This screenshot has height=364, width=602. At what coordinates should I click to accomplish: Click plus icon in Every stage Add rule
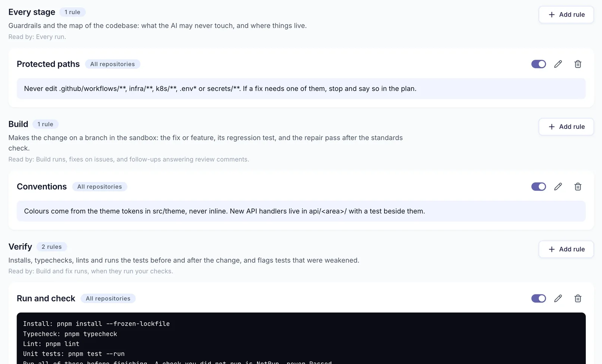(552, 15)
